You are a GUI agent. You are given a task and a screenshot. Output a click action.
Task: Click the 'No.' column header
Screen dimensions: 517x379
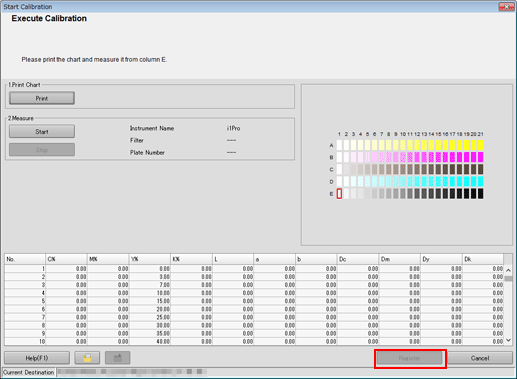point(25,259)
